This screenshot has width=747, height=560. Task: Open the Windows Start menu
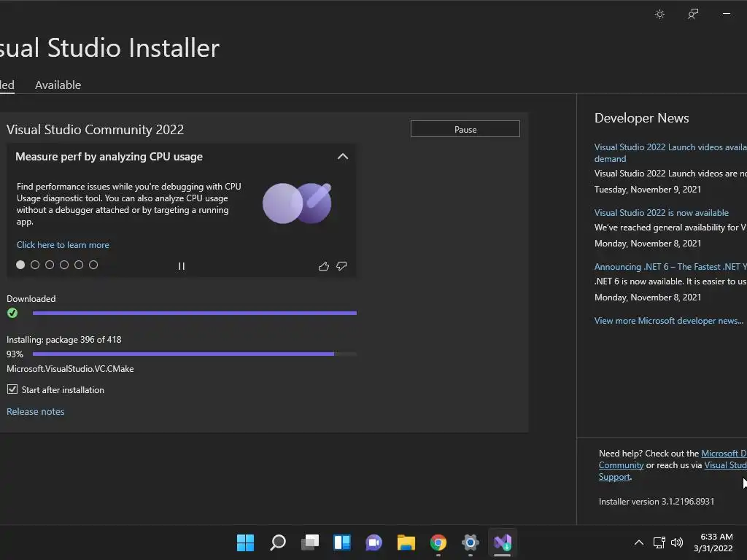(x=245, y=542)
